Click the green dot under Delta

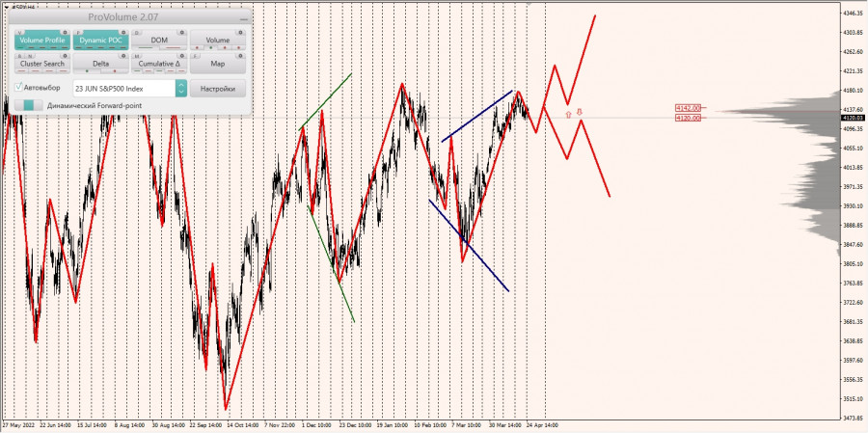87,70
